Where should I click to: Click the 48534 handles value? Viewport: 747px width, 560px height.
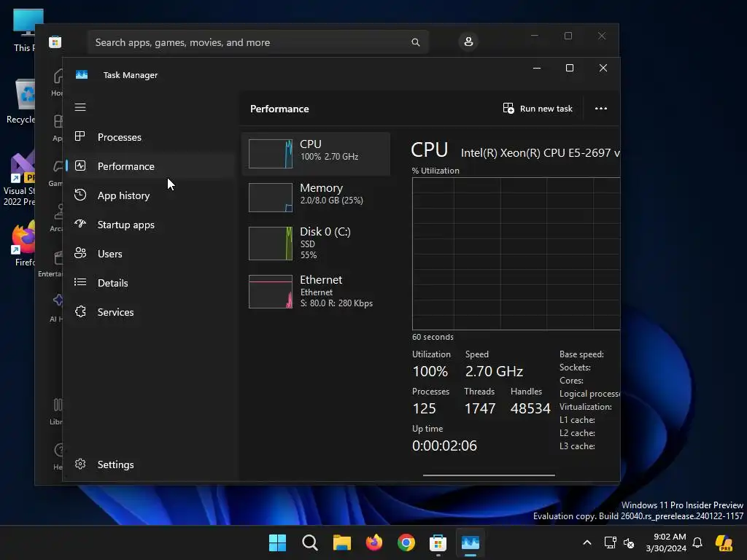530,408
